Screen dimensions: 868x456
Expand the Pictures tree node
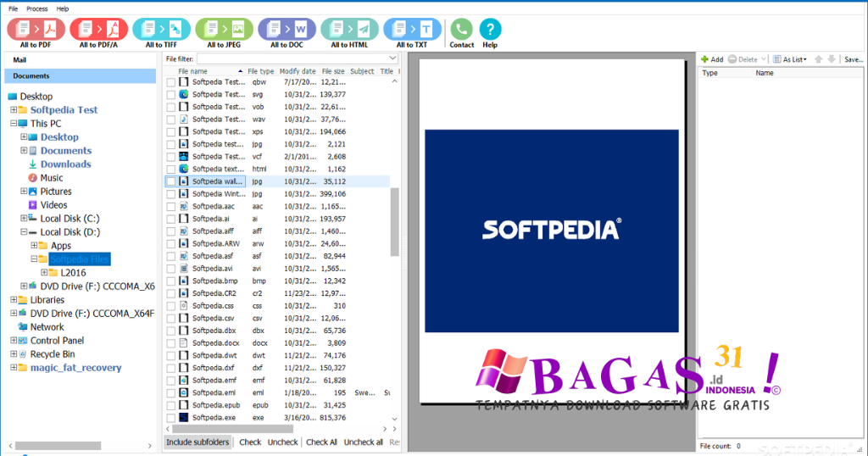24,192
